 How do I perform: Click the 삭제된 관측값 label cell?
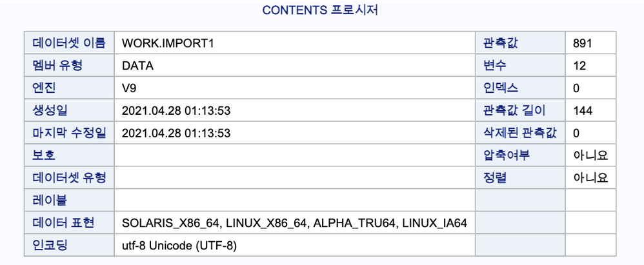pyautogui.click(x=519, y=133)
